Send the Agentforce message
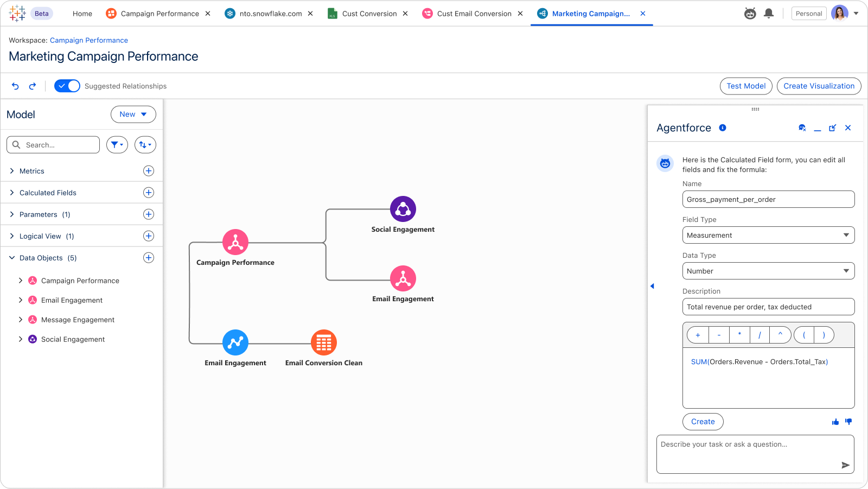The height and width of the screenshot is (489, 868). 845,465
